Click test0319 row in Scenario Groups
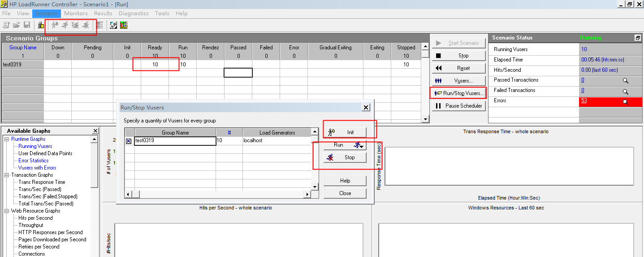 coord(211,65)
